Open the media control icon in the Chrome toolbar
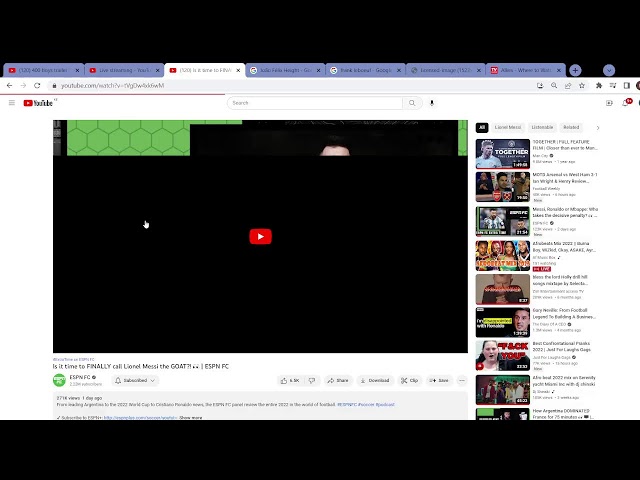Image resolution: width=640 pixels, height=480 pixels. pos(613,85)
